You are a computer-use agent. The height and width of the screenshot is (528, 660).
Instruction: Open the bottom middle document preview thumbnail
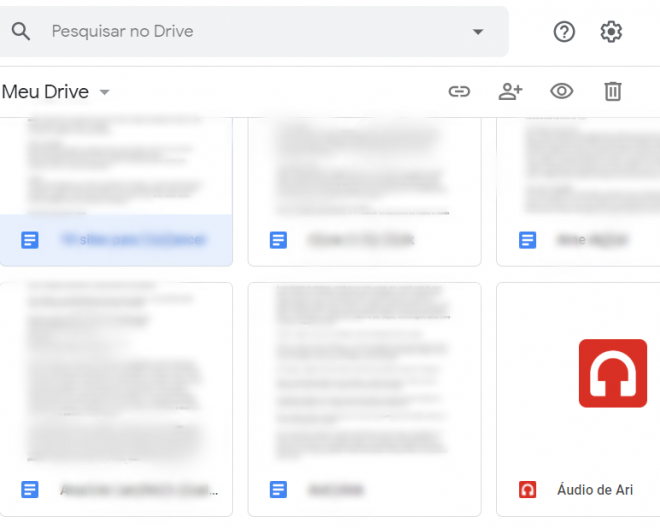point(365,373)
